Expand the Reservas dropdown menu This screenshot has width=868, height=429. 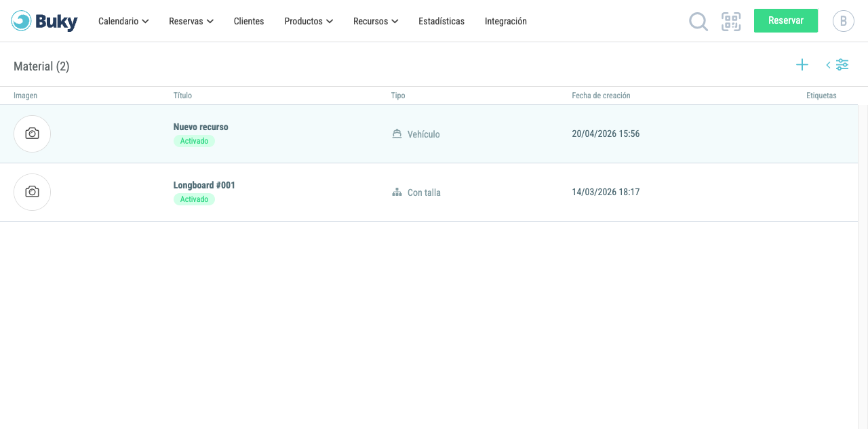191,22
